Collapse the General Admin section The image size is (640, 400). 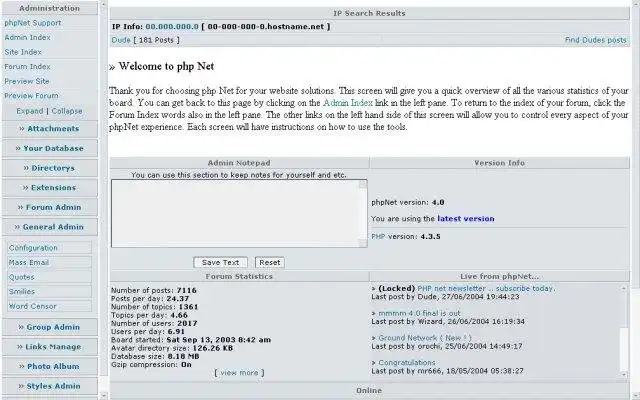tap(50, 227)
